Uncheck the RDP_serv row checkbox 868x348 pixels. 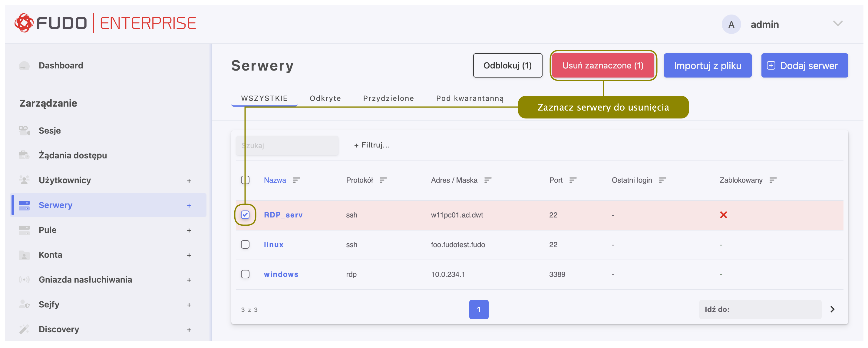(x=245, y=215)
